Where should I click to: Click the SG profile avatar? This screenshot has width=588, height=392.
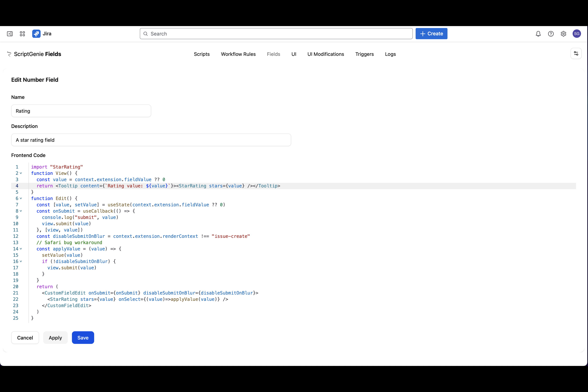(576, 34)
